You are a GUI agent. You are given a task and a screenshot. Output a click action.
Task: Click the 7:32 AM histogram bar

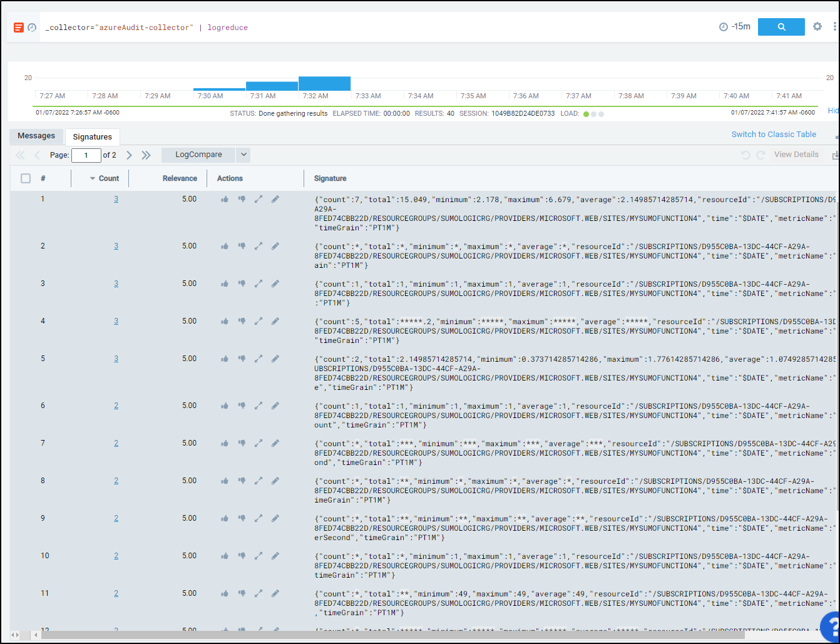pos(324,83)
